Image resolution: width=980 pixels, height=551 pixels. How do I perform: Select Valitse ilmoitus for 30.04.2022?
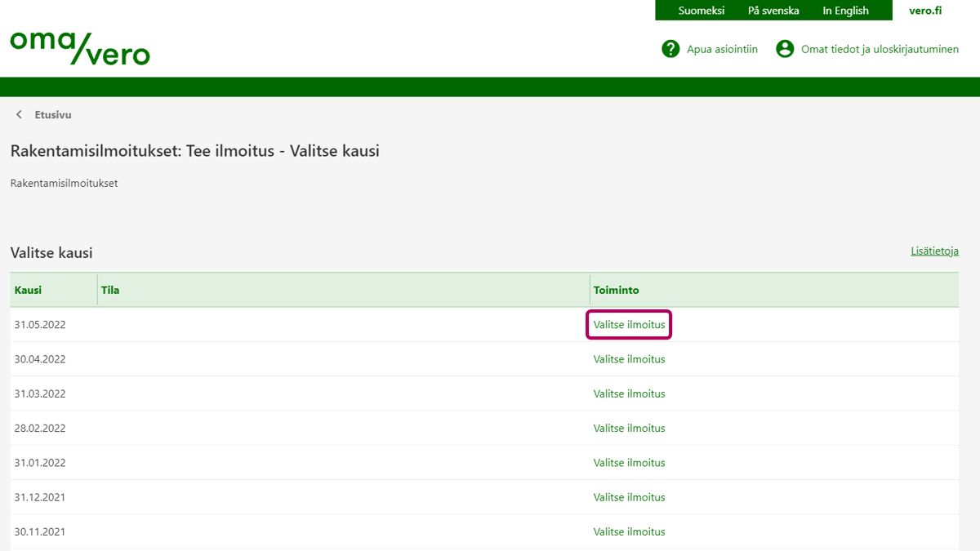[x=629, y=359]
